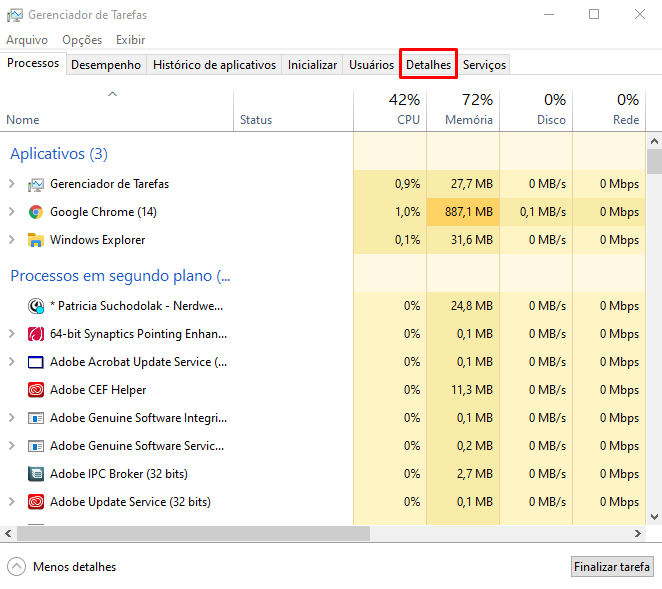Expand the Google Chrome (14) process group
This screenshot has height=589, width=662.
12,212
